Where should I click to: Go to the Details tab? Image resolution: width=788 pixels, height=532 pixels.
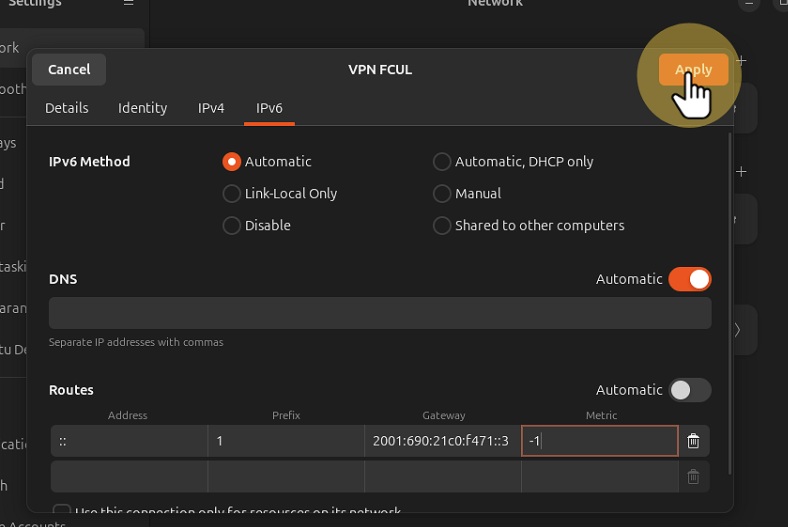[x=67, y=108]
